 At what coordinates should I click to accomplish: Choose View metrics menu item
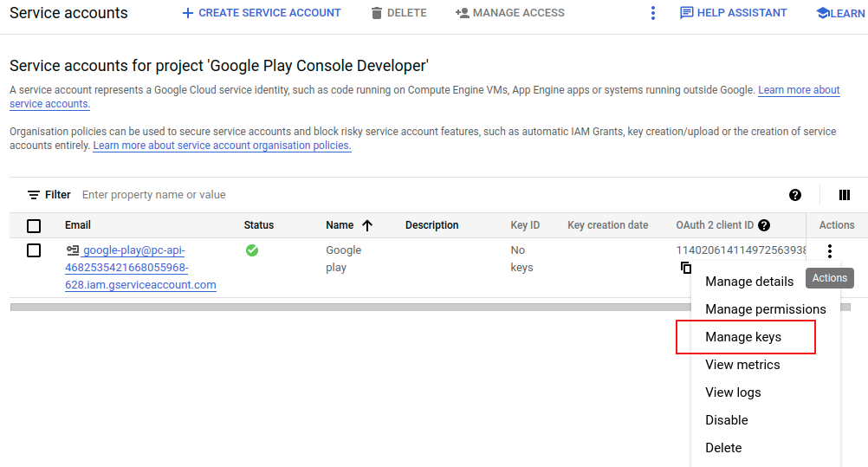[x=766, y=365]
